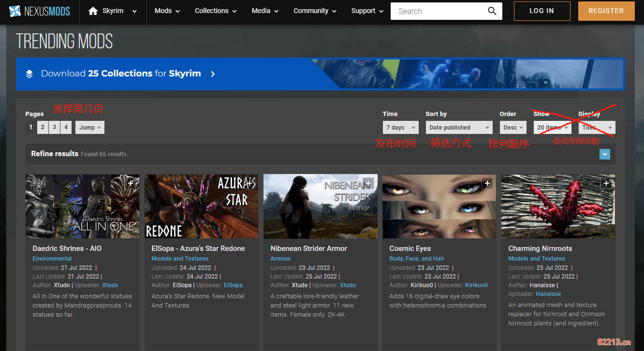Click the REGISTER button
The height and width of the screenshot is (351, 644).
[606, 11]
